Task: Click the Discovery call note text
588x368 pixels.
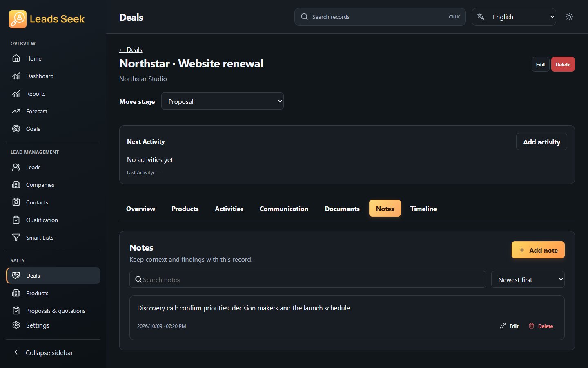Action: [x=244, y=308]
